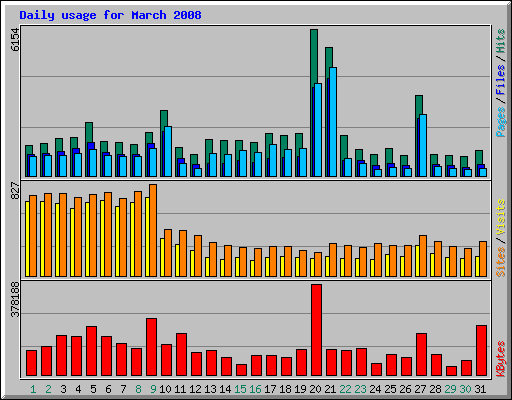The width and height of the screenshot is (512, 400).
Task: Click the 378188 KBytes axis label
Action: (15, 299)
